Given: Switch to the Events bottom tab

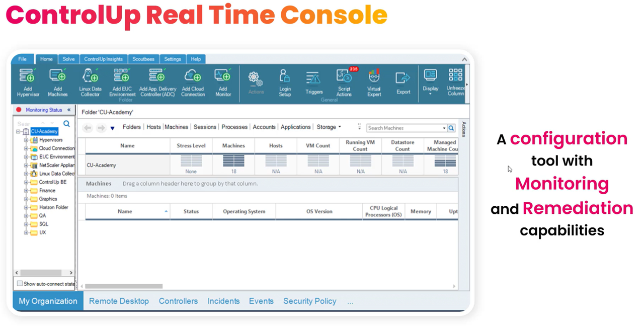Looking at the screenshot, I should (x=261, y=301).
